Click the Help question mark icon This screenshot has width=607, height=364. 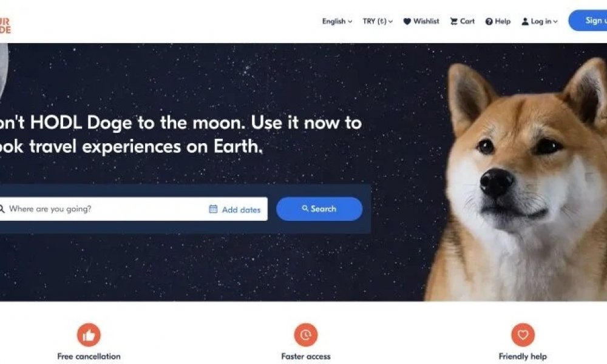coord(489,22)
